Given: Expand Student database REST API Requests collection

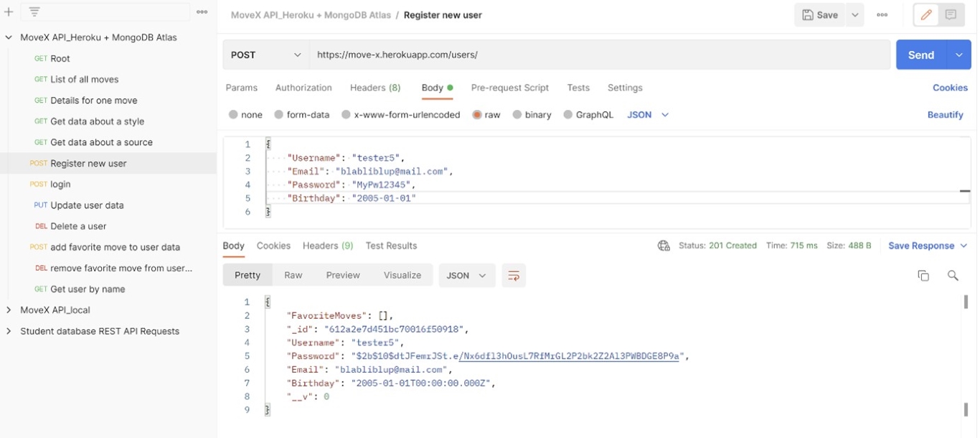Looking at the screenshot, I should (x=9, y=331).
